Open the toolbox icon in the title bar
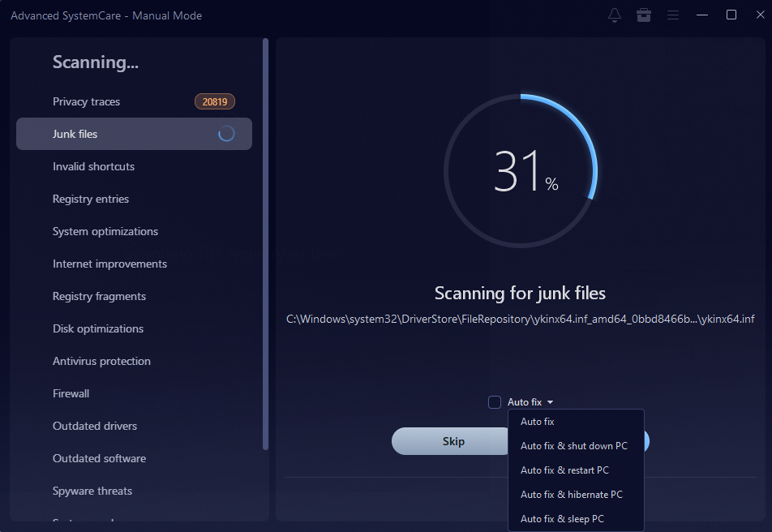Viewport: 772px width, 532px height. pyautogui.click(x=644, y=15)
